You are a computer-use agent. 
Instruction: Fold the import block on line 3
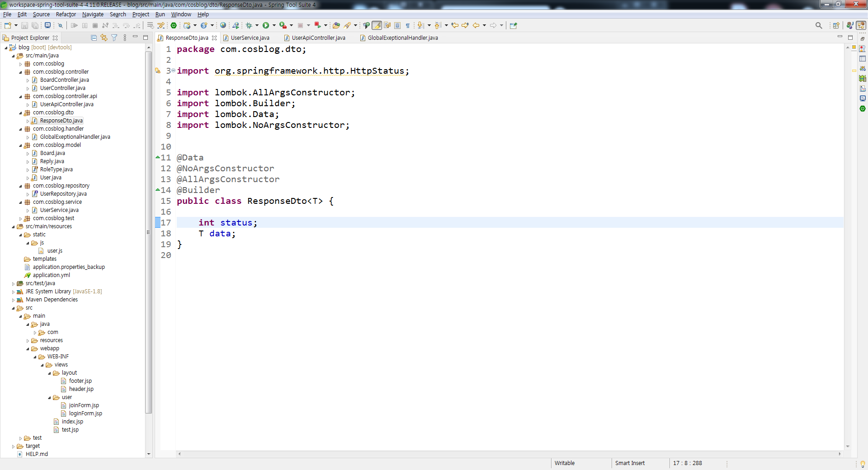(x=174, y=70)
